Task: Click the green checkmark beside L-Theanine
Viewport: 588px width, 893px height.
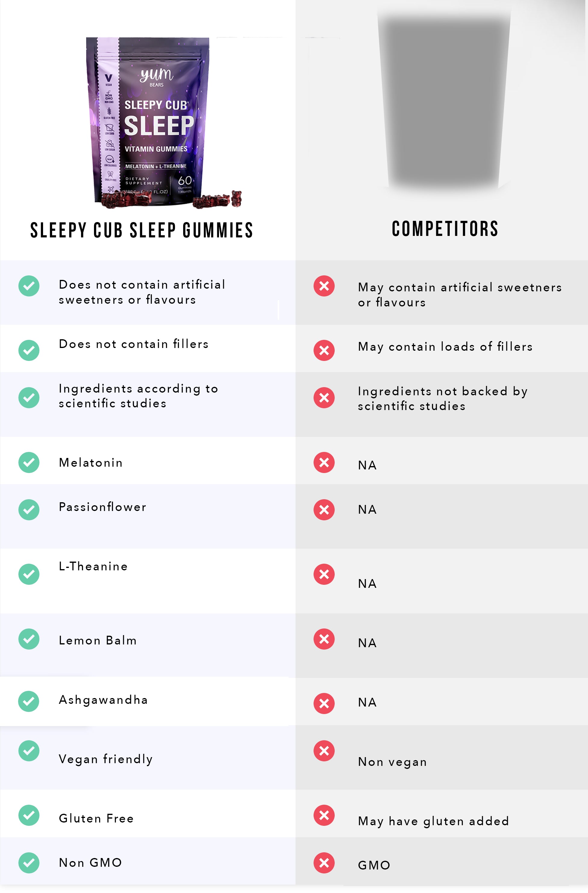Action: (29, 574)
